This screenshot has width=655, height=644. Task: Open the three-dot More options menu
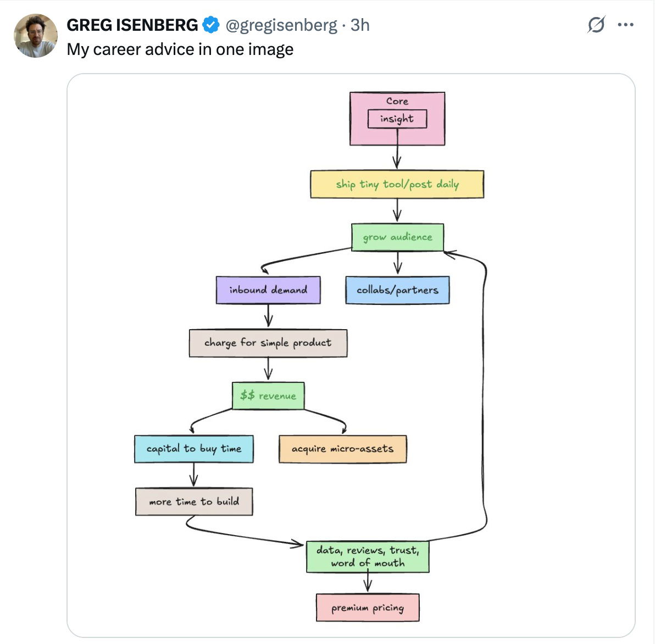[625, 25]
